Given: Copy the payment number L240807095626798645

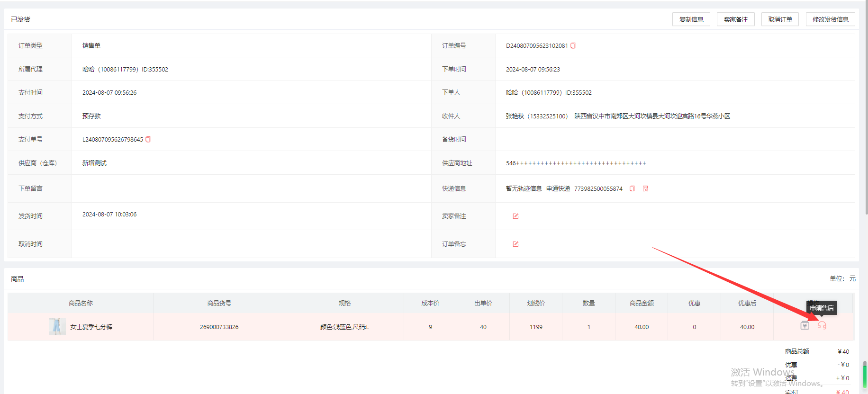Looking at the screenshot, I should (148, 140).
